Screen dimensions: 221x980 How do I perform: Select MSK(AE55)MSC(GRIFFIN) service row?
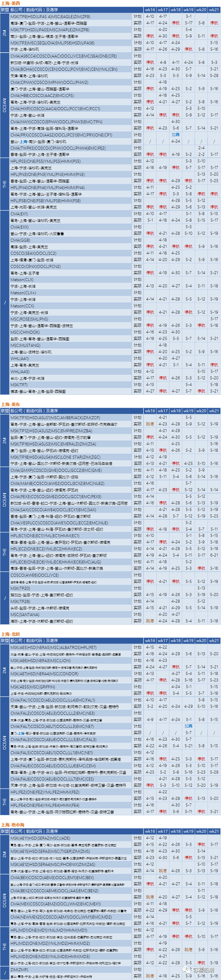coord(71,687)
